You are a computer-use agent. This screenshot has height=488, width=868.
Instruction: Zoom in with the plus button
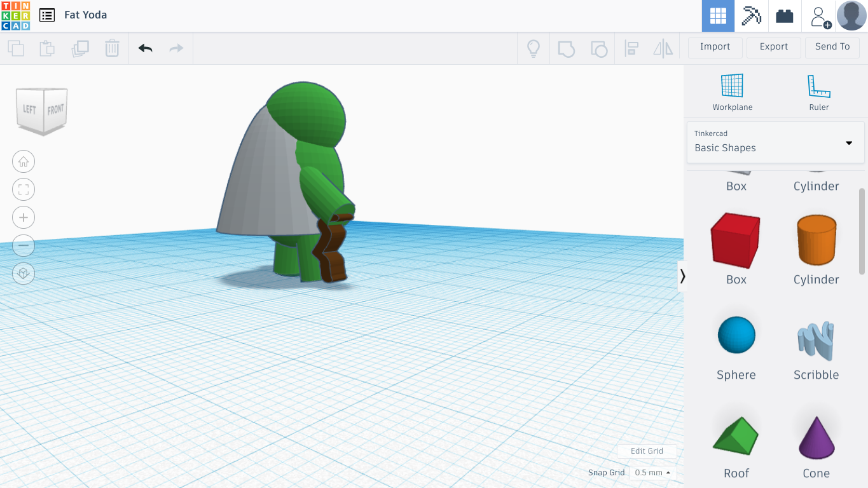click(24, 217)
